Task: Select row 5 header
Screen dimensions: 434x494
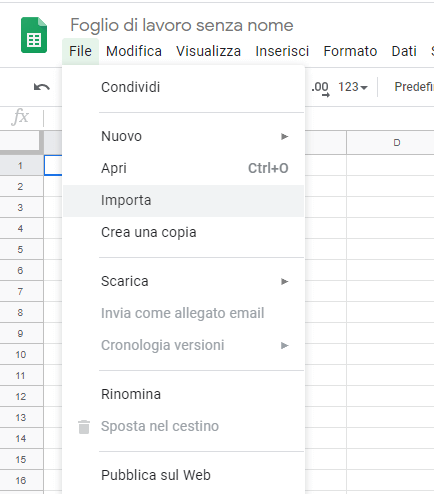Action: tap(21, 249)
